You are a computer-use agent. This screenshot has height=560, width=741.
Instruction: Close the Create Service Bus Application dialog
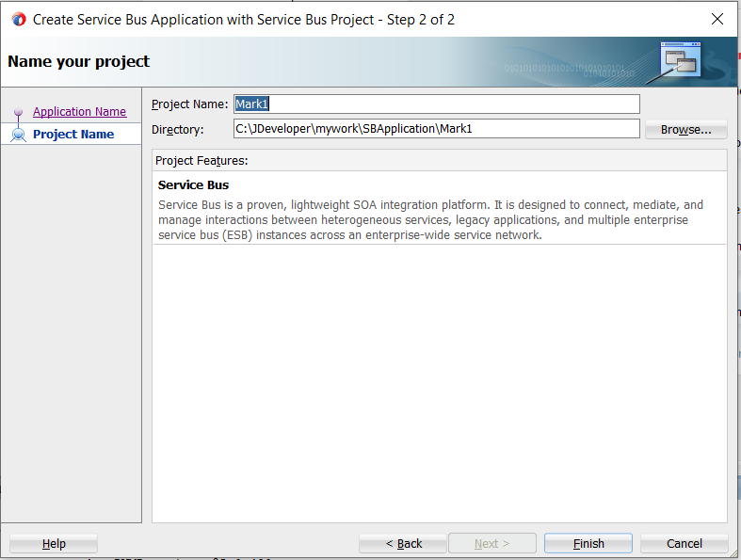click(x=717, y=19)
